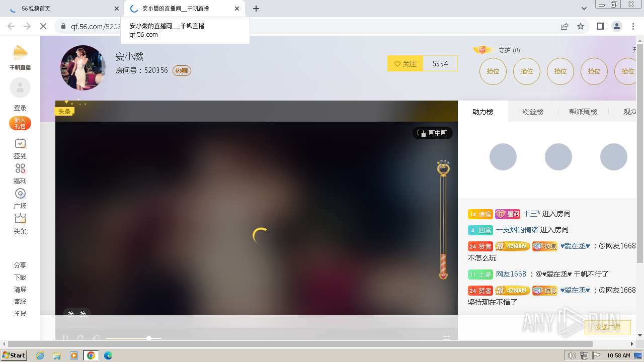Switch to the 帮派周榜 tab
This screenshot has width=644, height=362.
583,112
